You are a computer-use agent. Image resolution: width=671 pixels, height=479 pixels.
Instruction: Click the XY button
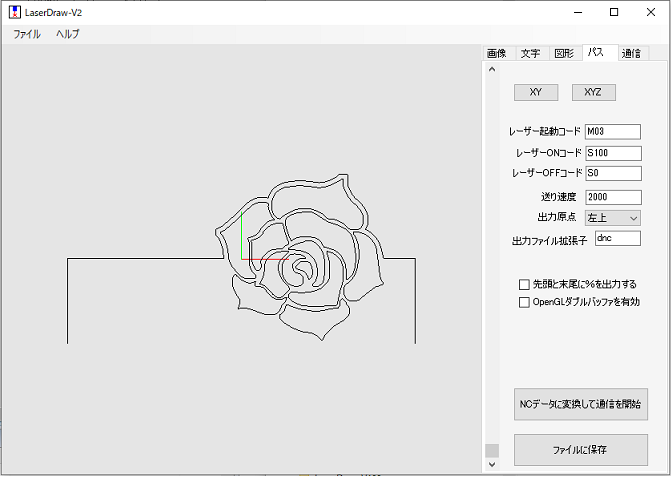coord(536,92)
